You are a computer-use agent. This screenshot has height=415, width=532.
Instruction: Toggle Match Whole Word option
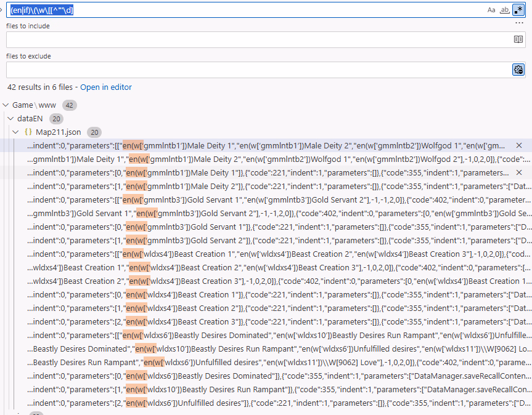504,10
